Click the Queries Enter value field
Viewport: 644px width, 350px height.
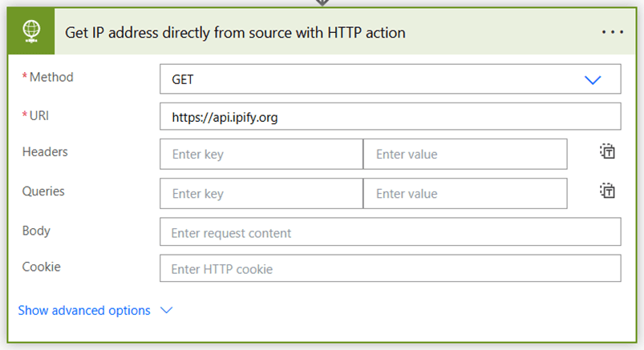[x=464, y=193]
